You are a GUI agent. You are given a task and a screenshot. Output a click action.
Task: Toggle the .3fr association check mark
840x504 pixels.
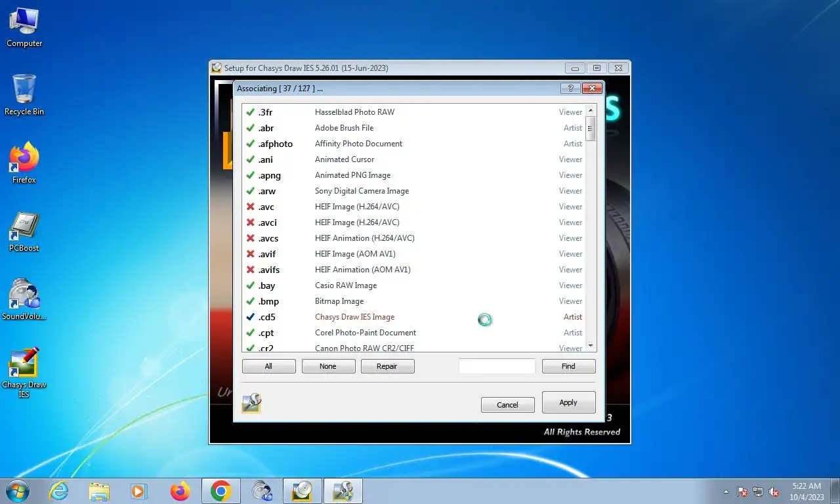(250, 112)
